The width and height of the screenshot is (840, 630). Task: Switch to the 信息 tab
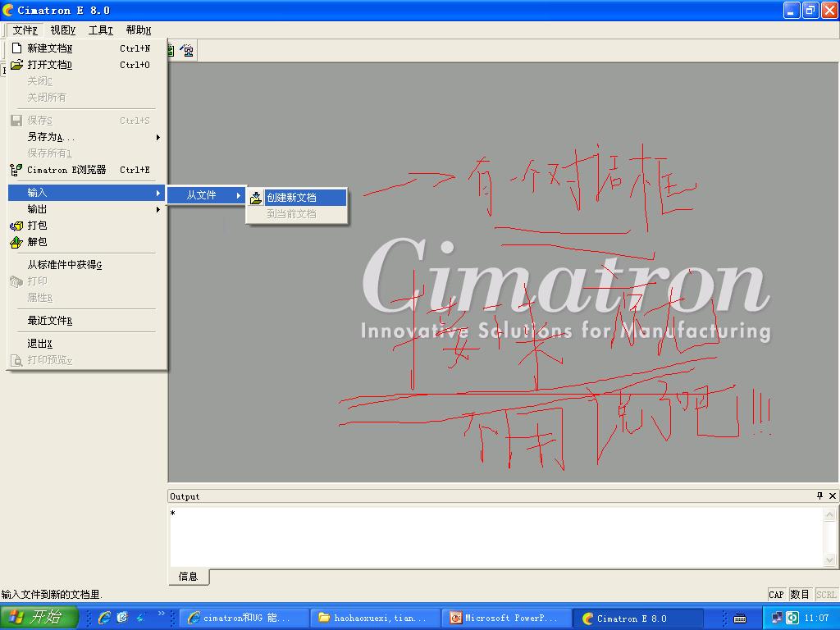[188, 577]
